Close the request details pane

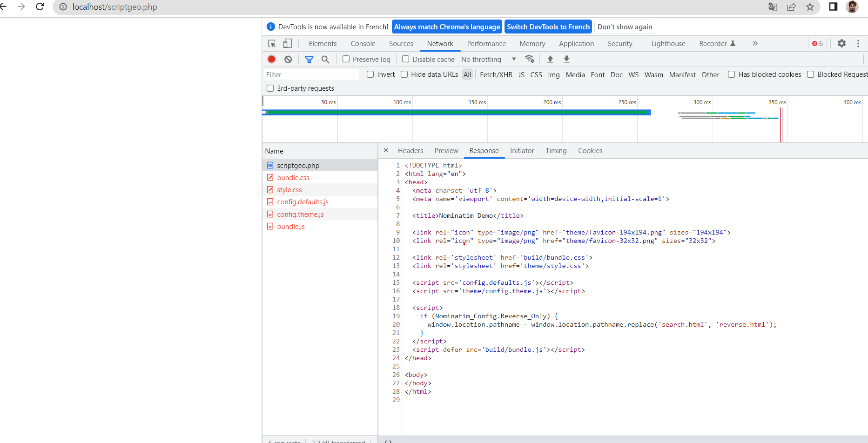(x=386, y=150)
